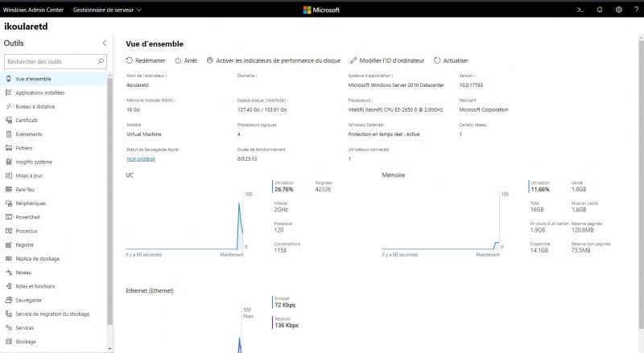Screen dimensions: 644x353
Task: Click the Insights système icon
Action: click(x=9, y=162)
